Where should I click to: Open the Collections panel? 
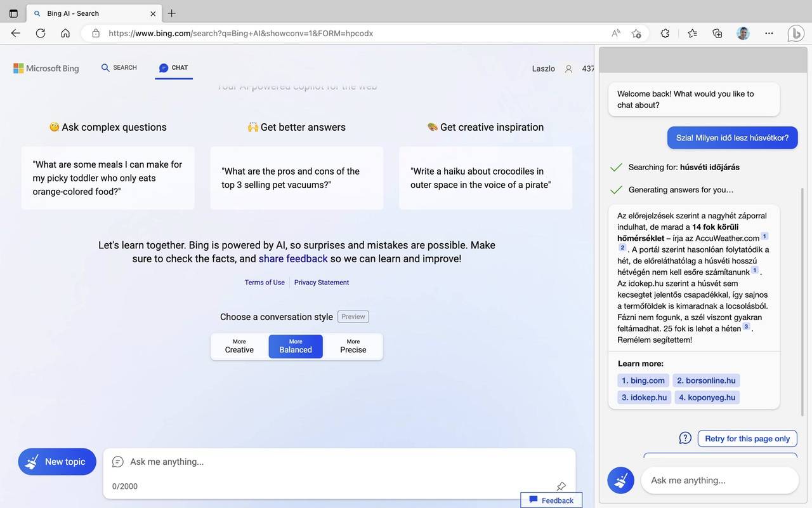pos(717,33)
